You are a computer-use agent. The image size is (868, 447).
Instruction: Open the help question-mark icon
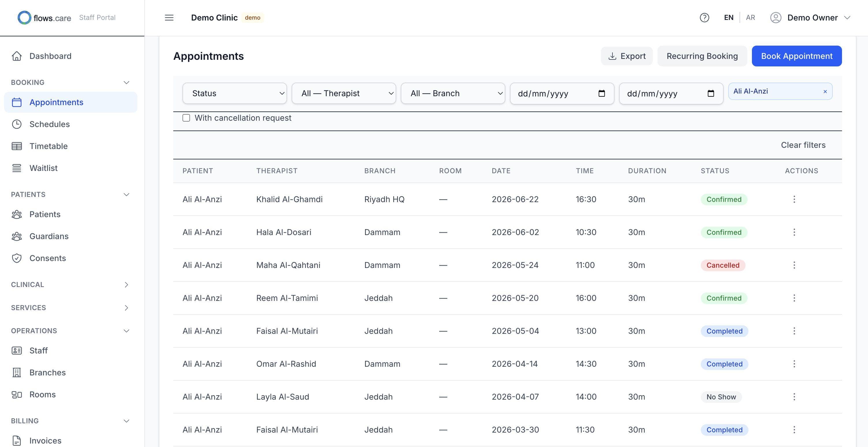click(704, 18)
